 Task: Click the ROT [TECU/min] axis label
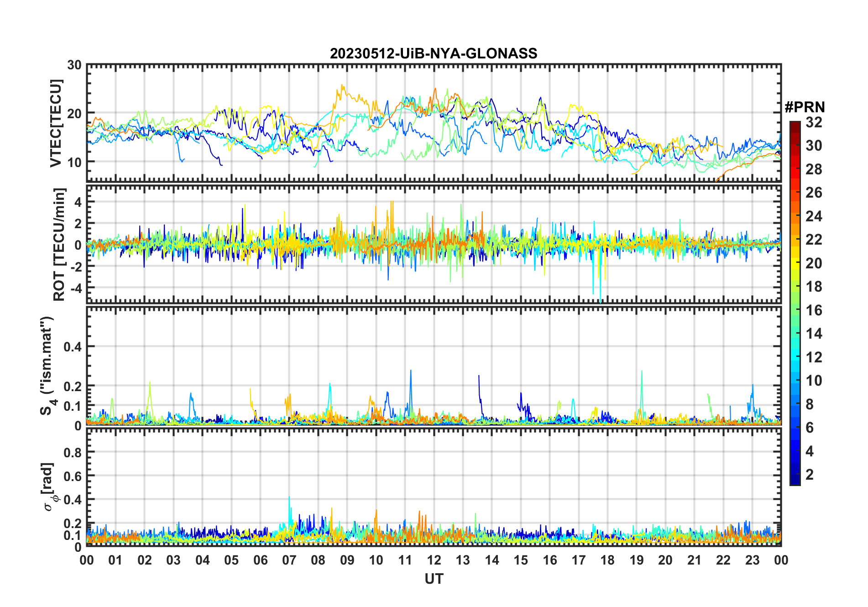59,244
